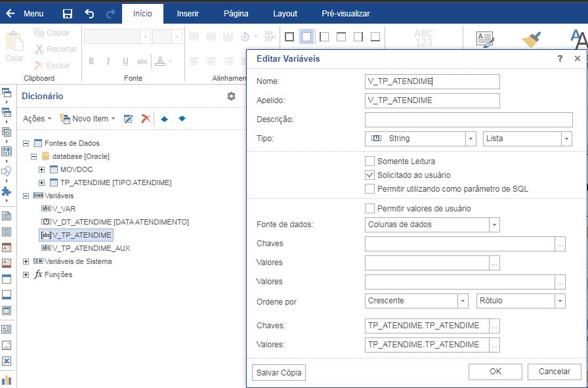Click the chart bars icon in left toolbar
Image resolution: width=588 pixels, height=388 pixels.
[7, 379]
